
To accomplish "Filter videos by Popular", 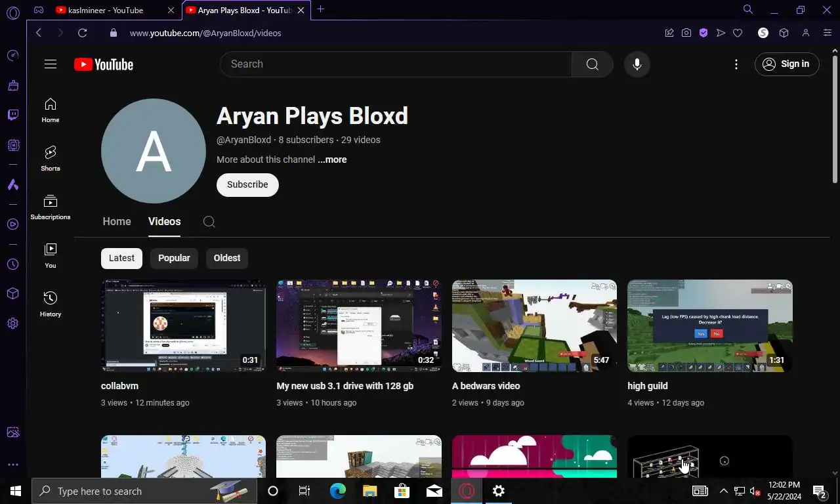I will 174,258.
